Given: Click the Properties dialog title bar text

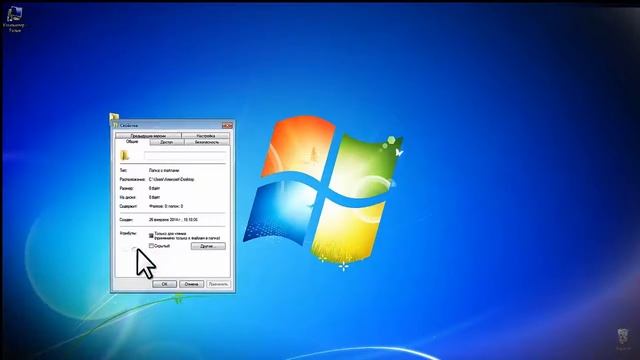Looking at the screenshot, I should pos(129,126).
